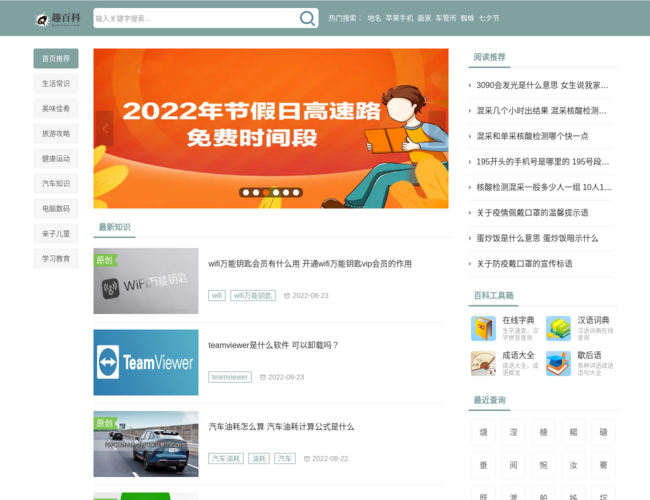Open the 3090会发光 recommended reading link
650x500 pixels.
point(542,85)
